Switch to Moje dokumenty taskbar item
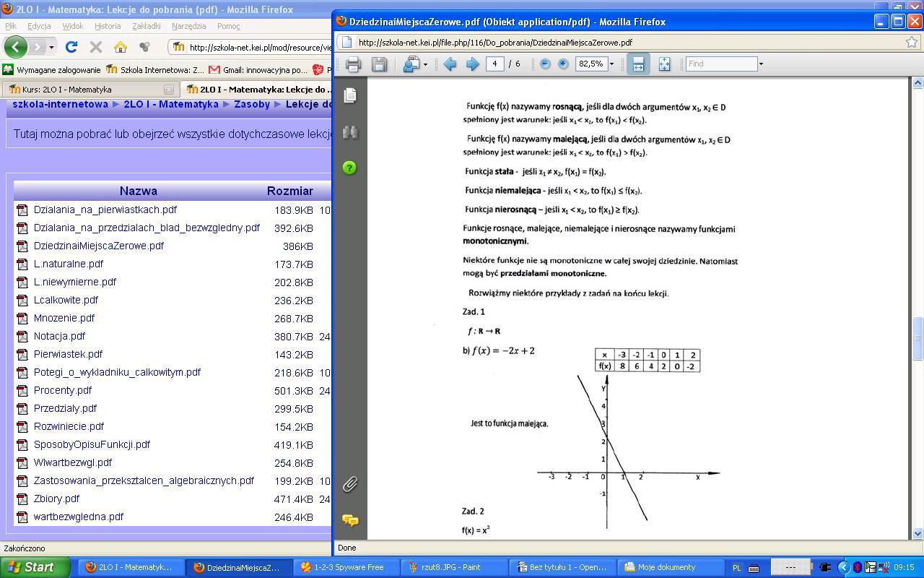 click(670, 567)
